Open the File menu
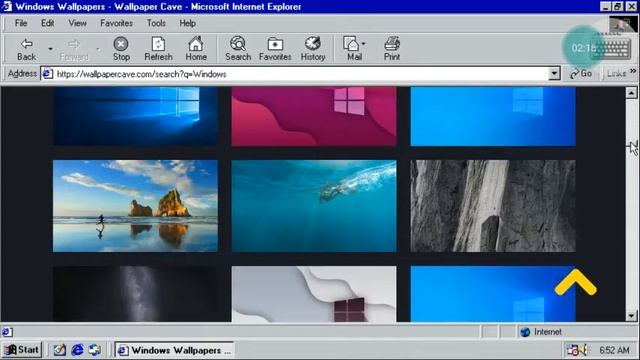Image resolution: width=640 pixels, height=360 pixels. (x=21, y=23)
